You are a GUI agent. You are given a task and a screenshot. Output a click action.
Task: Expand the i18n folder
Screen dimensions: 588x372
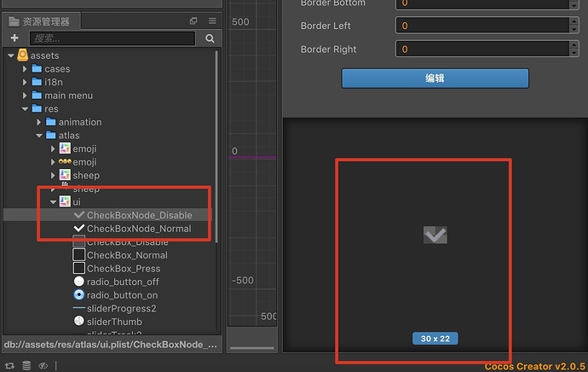[x=25, y=82]
